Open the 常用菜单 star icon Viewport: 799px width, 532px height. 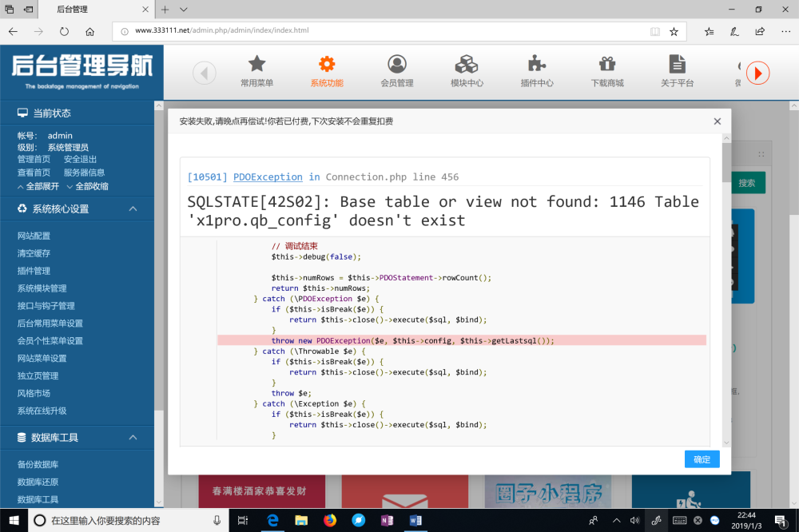pos(256,66)
